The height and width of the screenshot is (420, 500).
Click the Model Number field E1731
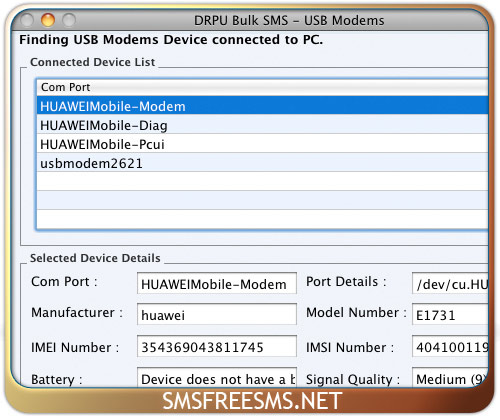point(450,314)
